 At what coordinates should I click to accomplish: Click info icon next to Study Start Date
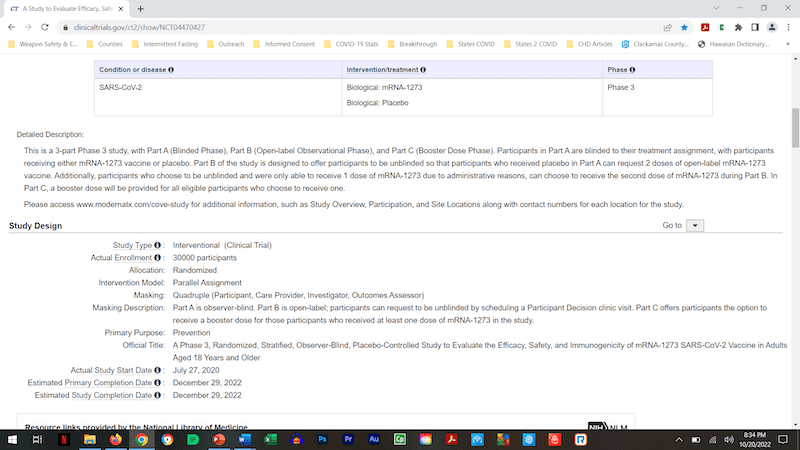coord(158,370)
